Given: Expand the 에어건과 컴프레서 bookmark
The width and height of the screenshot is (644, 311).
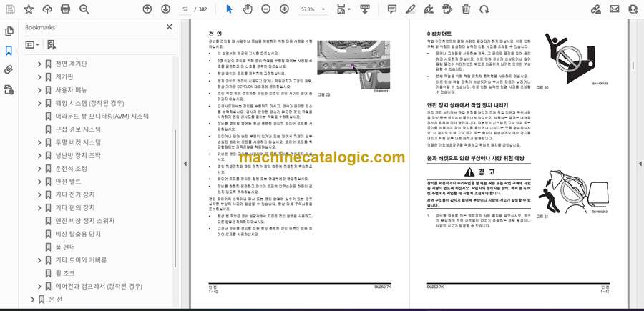Looking at the screenshot, I should 39,287.
